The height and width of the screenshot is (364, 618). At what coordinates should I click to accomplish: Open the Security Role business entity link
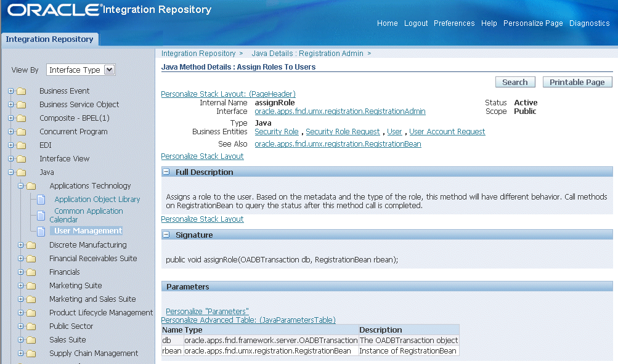pos(276,132)
